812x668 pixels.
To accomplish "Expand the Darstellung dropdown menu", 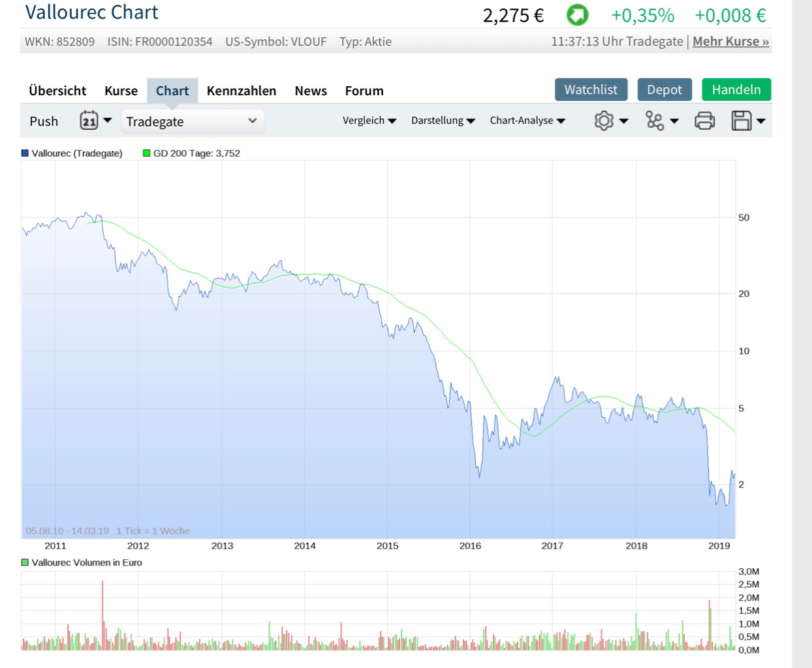I will tap(443, 121).
